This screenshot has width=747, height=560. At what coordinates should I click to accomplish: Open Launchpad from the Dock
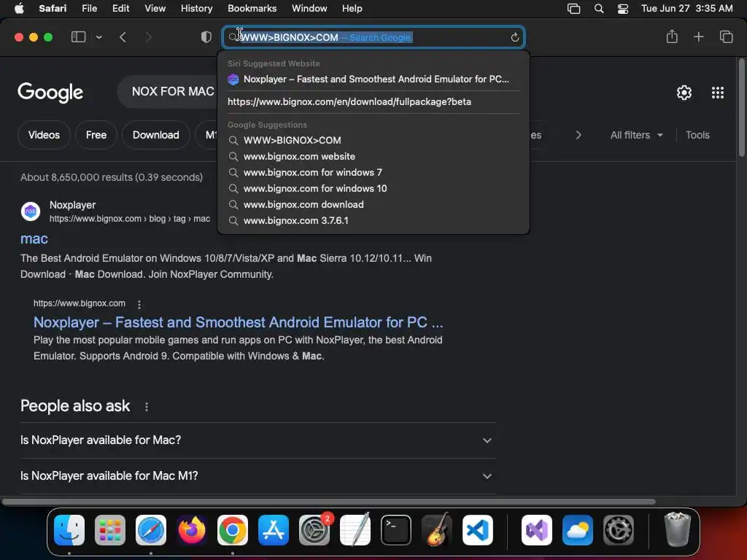pos(110,530)
